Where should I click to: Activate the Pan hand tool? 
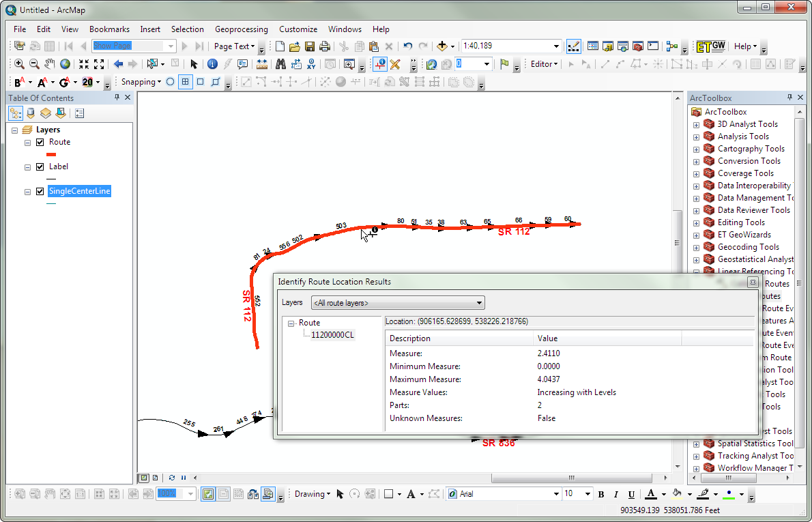pyautogui.click(x=49, y=64)
